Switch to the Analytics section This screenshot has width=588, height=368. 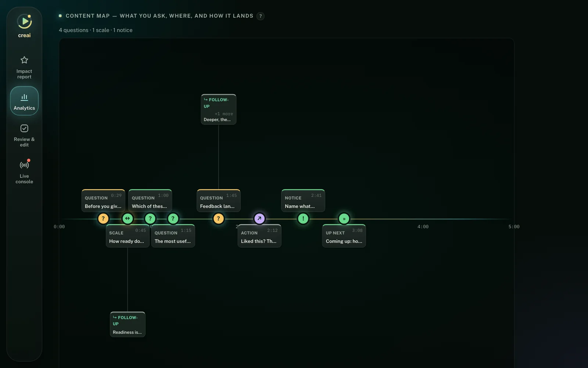click(24, 101)
